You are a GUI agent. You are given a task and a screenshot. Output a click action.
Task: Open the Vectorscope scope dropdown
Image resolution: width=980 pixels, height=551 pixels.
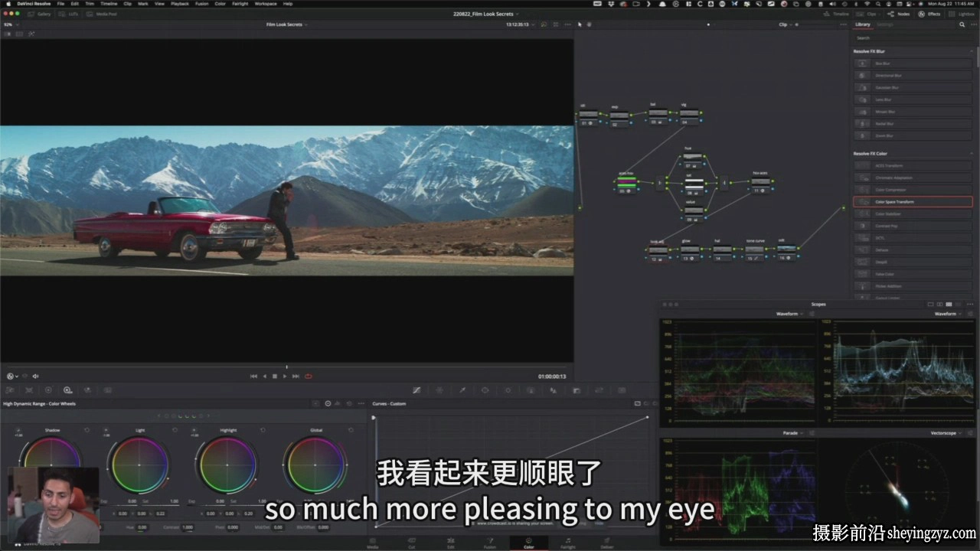[x=948, y=433]
